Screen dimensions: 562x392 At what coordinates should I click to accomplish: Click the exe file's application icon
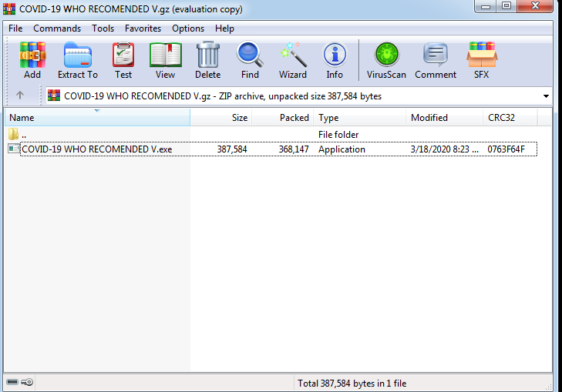coord(14,149)
